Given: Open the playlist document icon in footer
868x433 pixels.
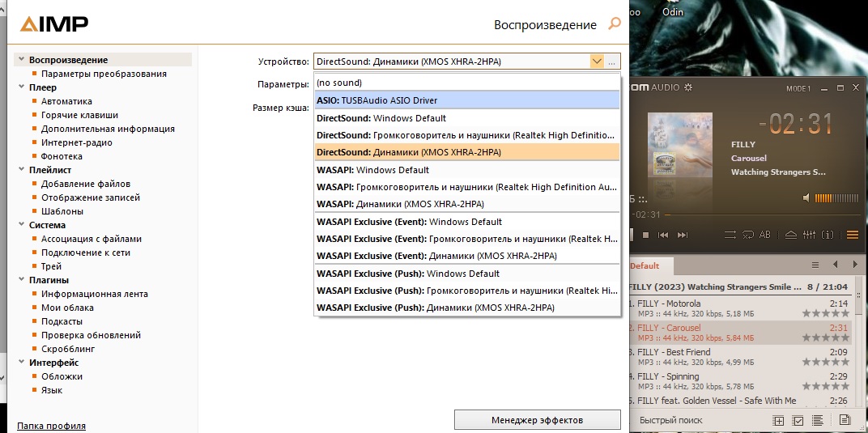Looking at the screenshot, I should click(845, 420).
